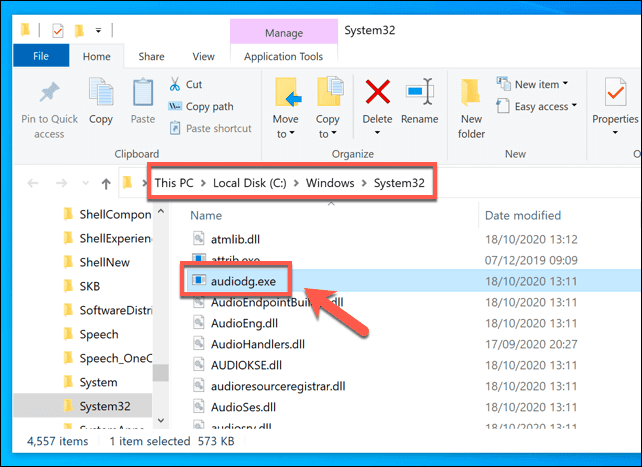
Task: Open the Customize Quick Access Toolbar dropdown
Action: point(98,31)
